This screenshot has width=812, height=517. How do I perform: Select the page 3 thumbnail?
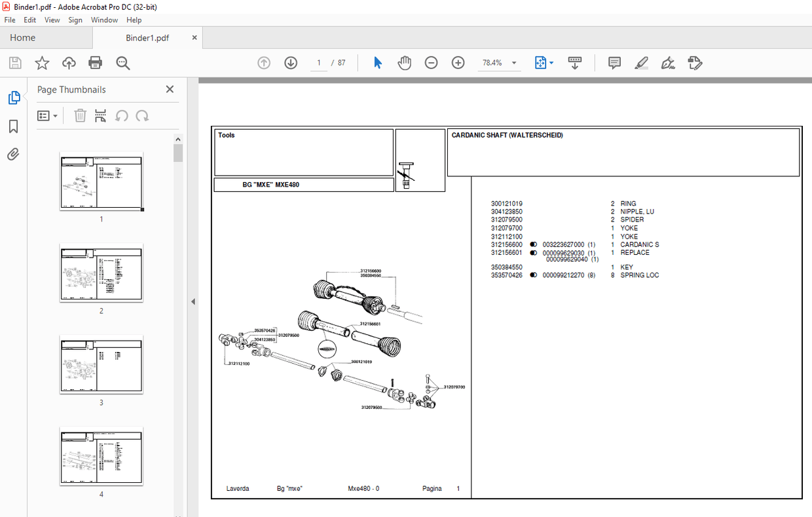101,365
